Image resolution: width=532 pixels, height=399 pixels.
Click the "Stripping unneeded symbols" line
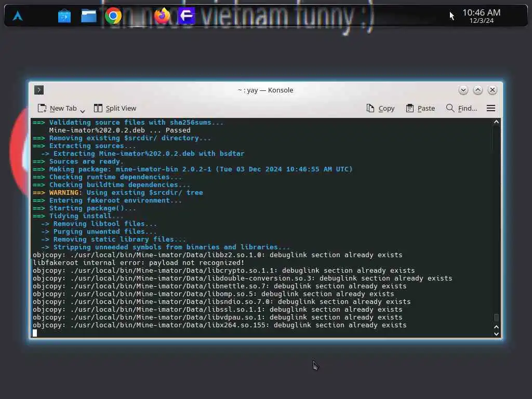[x=166, y=247]
